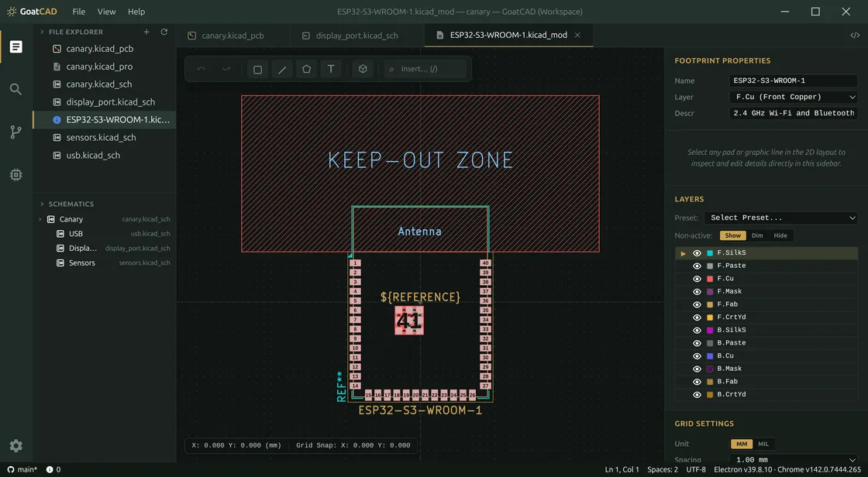The image size is (868, 477).
Task: Open the Search sidebar icon
Action: pyautogui.click(x=16, y=89)
